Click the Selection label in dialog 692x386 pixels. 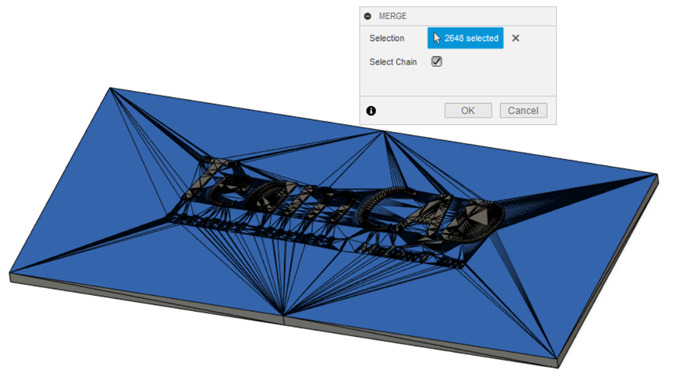point(387,38)
